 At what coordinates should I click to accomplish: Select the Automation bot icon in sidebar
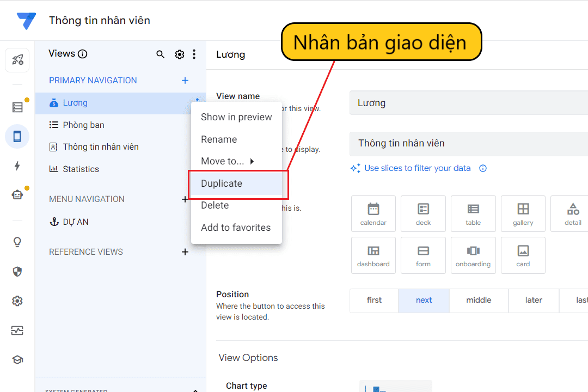17,193
